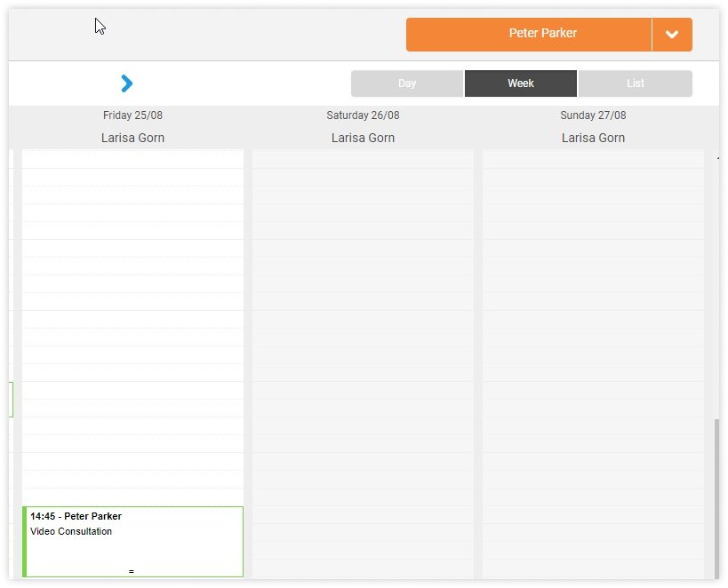Switch to the Day view tab
728x588 pixels.
[x=407, y=83]
